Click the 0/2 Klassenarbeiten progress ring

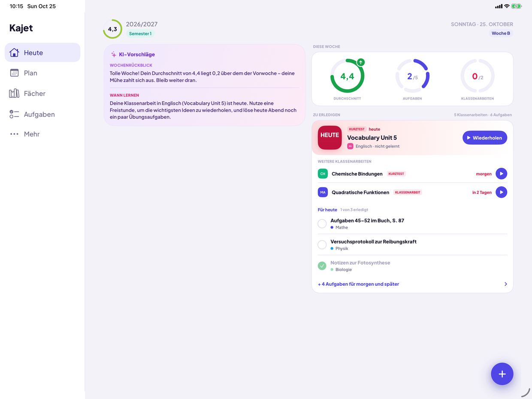[478, 76]
